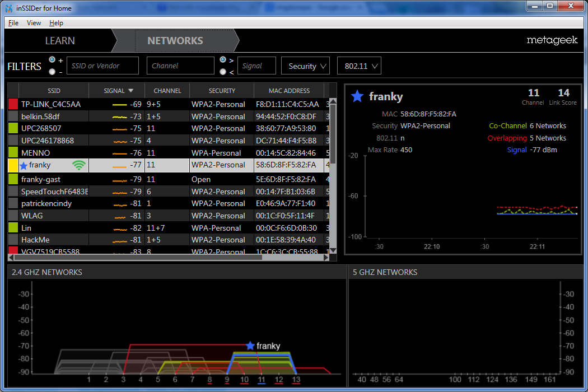Click the red color square of TP-LINK_C4C5AA

click(13, 104)
